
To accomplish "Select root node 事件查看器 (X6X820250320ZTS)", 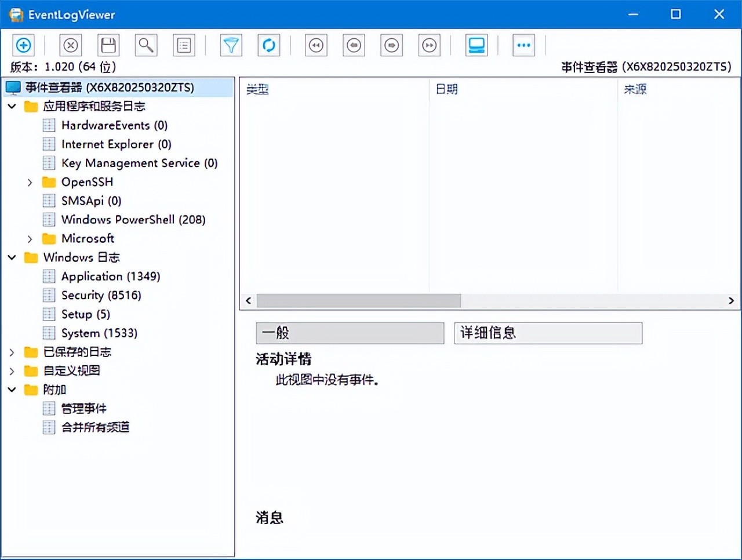I will coord(110,88).
